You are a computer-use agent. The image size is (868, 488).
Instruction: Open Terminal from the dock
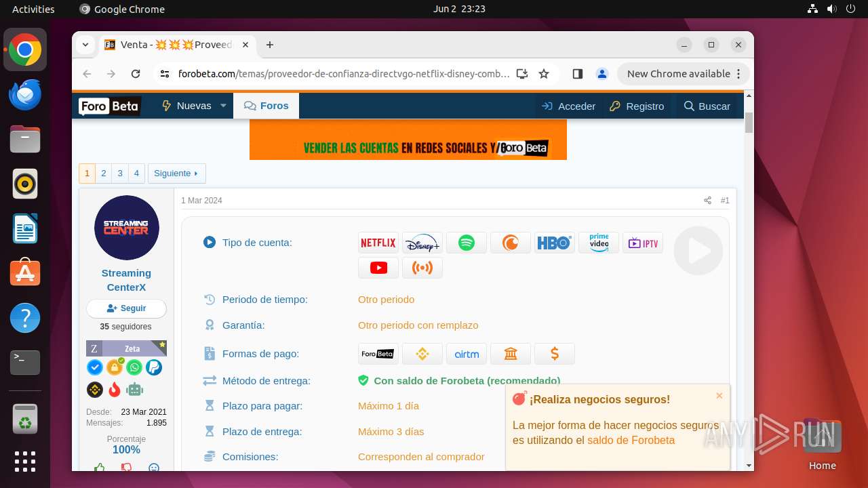[x=25, y=363]
